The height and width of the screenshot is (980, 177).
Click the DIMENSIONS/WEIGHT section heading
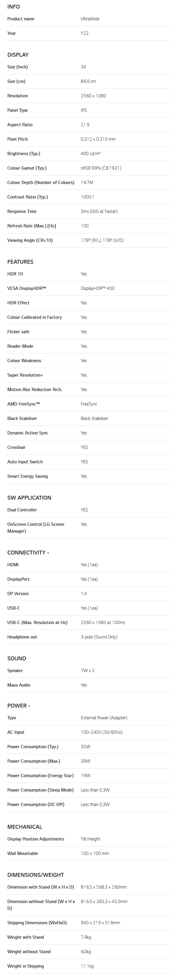(x=35, y=875)
